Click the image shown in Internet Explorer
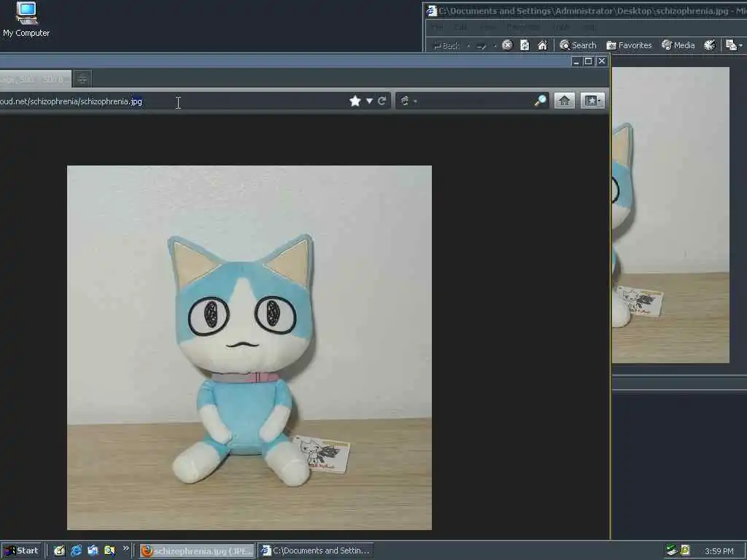747x560 pixels. pyautogui.click(x=670, y=215)
